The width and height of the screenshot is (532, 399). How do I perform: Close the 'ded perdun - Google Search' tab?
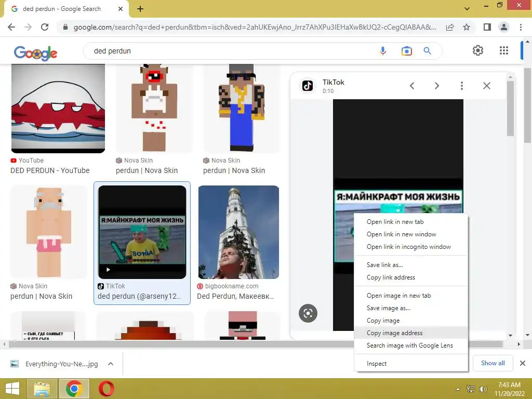pos(121,9)
